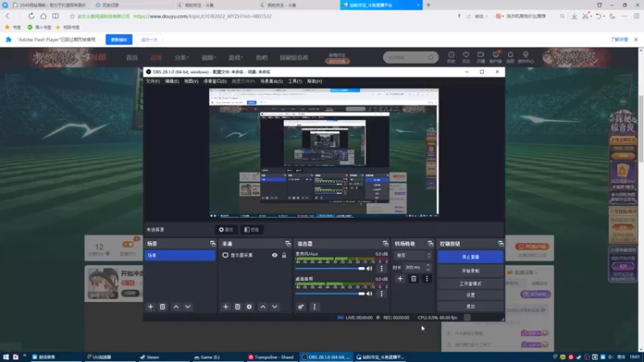Open OBS View menu
The height and width of the screenshot is (362, 644).
click(x=191, y=81)
